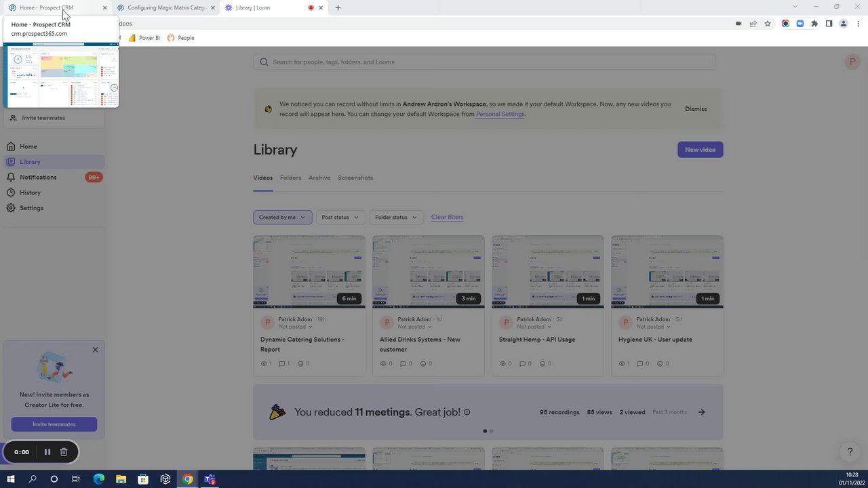Click the profile avatar at top right
Screen dimensions: 868x488
click(x=852, y=62)
